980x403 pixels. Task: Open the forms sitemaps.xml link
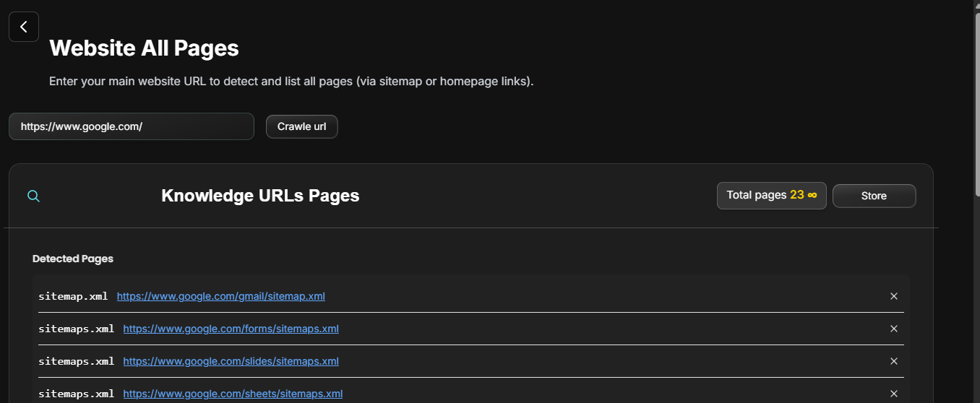(x=231, y=329)
